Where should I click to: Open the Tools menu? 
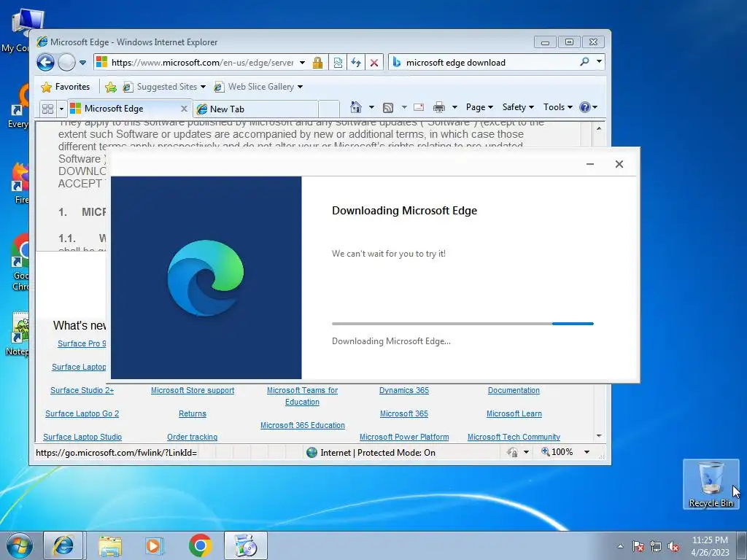tap(557, 107)
